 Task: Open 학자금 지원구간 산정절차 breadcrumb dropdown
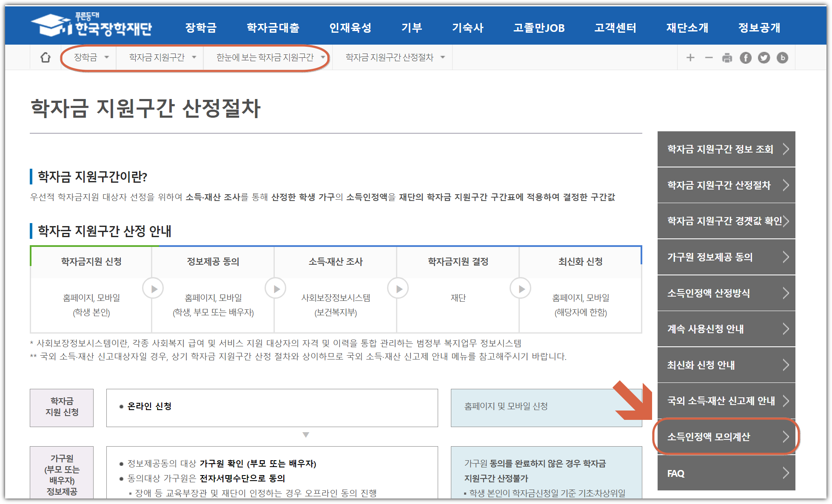(x=395, y=57)
